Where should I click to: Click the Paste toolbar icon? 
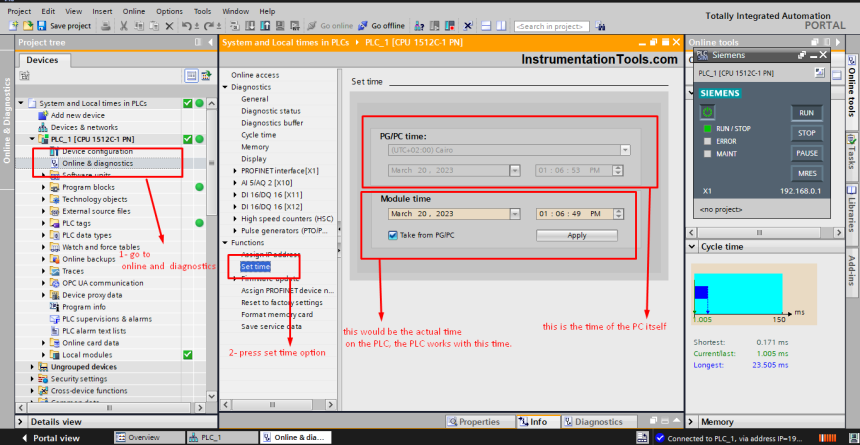[155, 26]
